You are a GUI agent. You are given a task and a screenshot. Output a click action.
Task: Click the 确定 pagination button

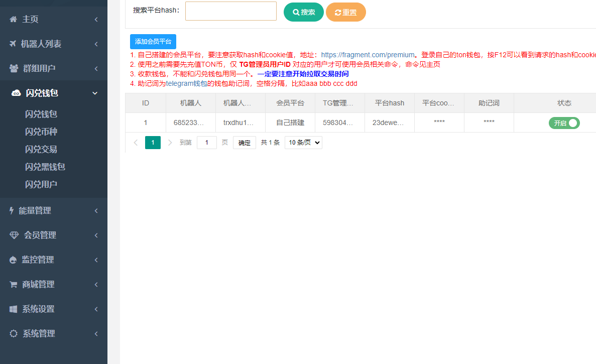click(x=245, y=143)
